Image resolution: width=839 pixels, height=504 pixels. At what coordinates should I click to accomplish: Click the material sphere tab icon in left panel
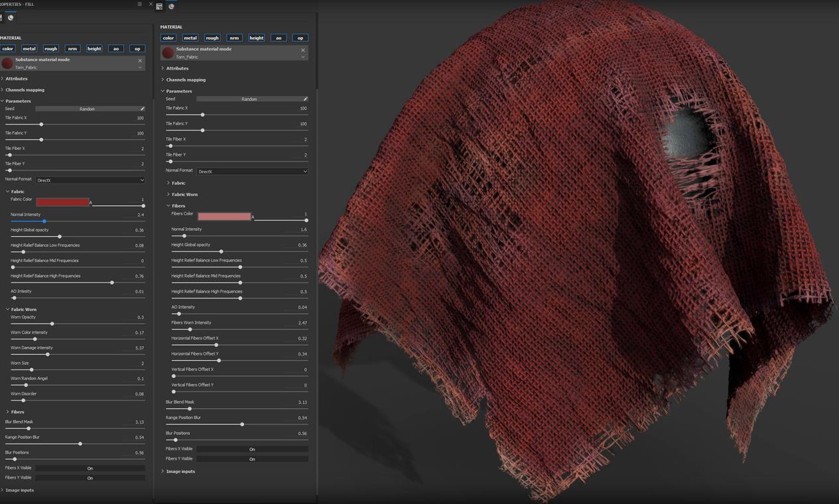coord(11,18)
